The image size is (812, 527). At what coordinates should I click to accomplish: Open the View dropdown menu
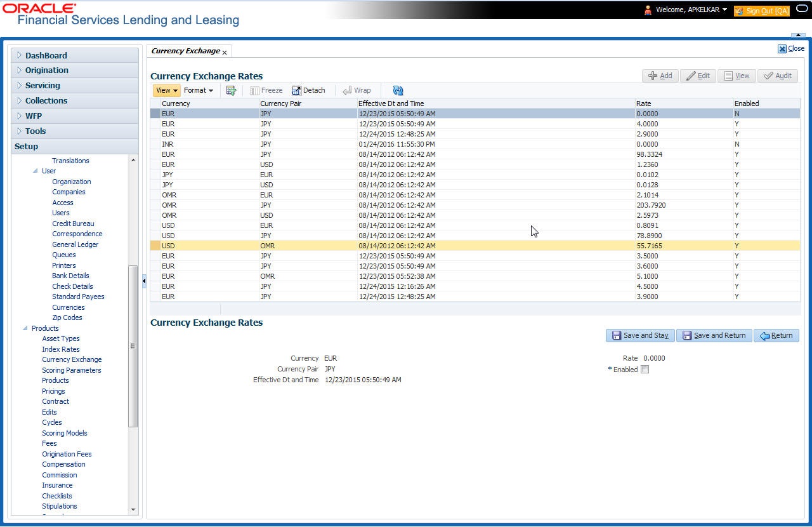(166, 90)
